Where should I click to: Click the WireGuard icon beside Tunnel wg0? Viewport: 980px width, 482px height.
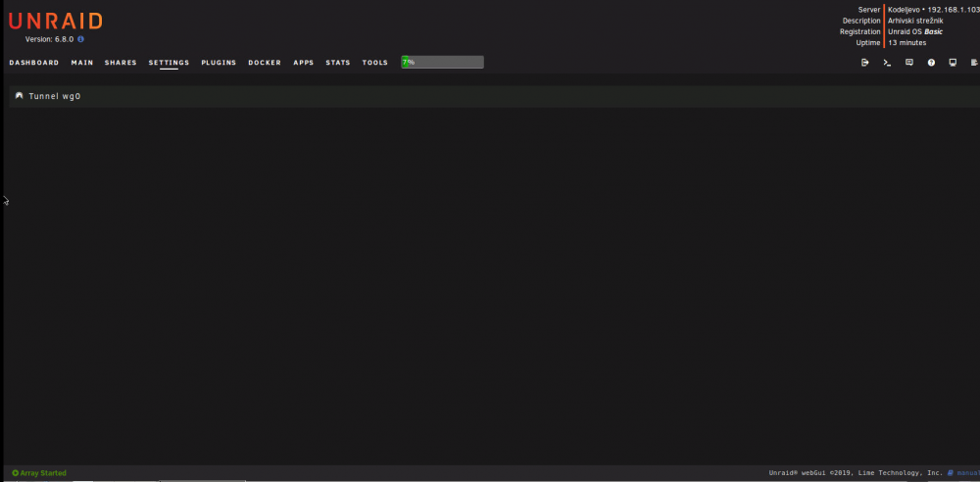click(19, 96)
